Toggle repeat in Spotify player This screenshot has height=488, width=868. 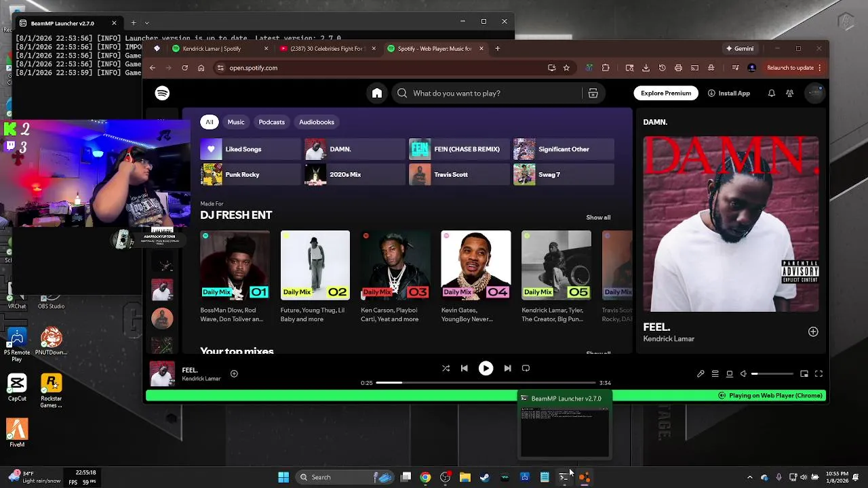pyautogui.click(x=526, y=368)
